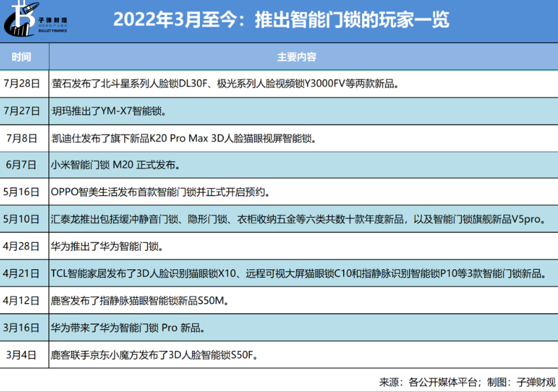Select the 5月10日 date cell
Viewport: 558px width, 392px height.
(22, 220)
